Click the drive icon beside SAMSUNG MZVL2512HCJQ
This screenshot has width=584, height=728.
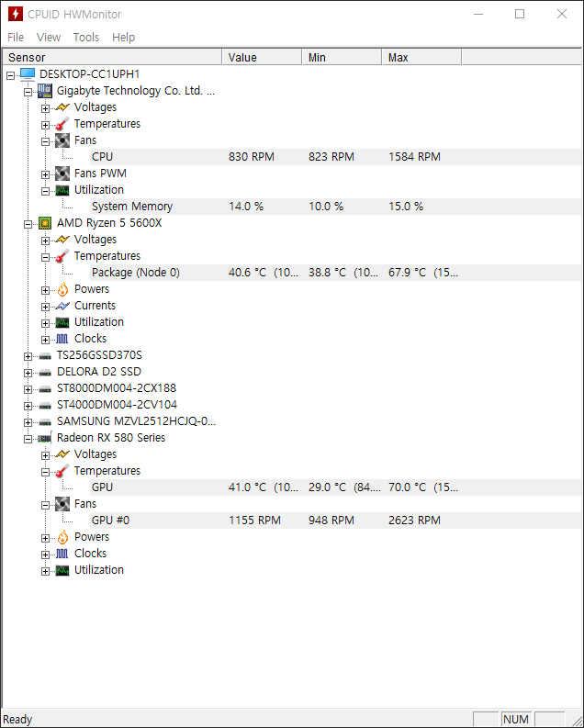click(45, 422)
